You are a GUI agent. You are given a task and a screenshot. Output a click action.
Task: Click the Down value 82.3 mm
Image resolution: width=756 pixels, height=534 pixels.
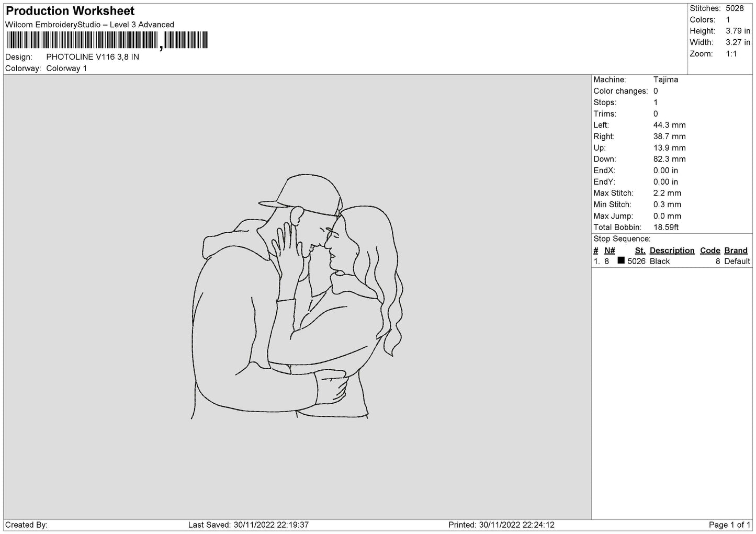tap(669, 159)
